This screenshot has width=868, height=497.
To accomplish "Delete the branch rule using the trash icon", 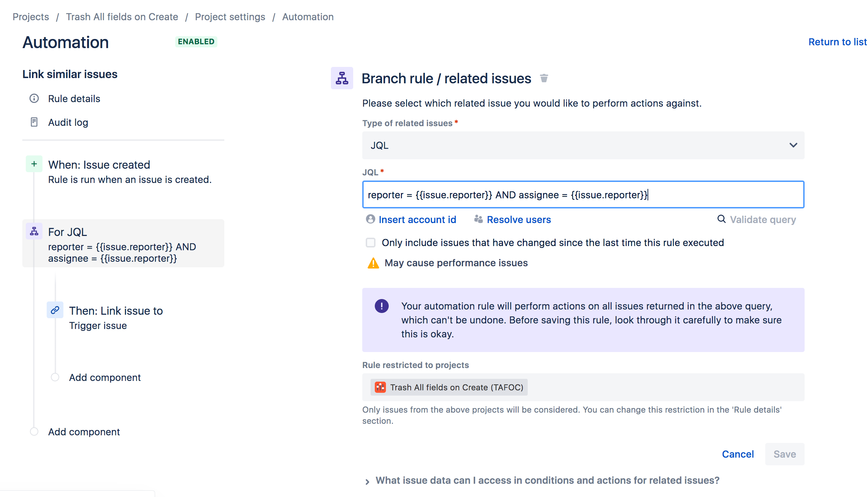I will point(544,78).
